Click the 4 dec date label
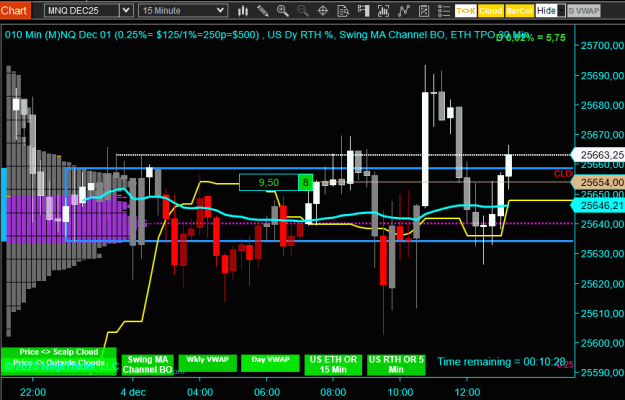Screen dimensions: 625x400 pos(133,392)
